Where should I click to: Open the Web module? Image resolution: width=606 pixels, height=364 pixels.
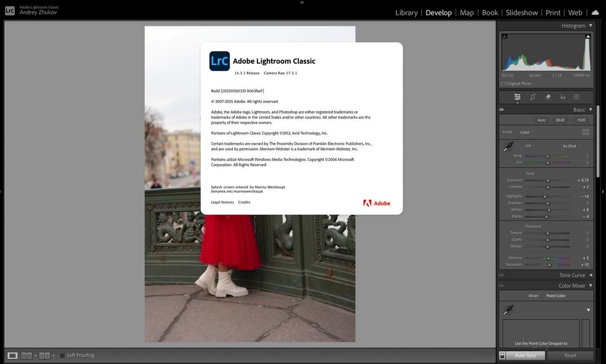pos(575,13)
